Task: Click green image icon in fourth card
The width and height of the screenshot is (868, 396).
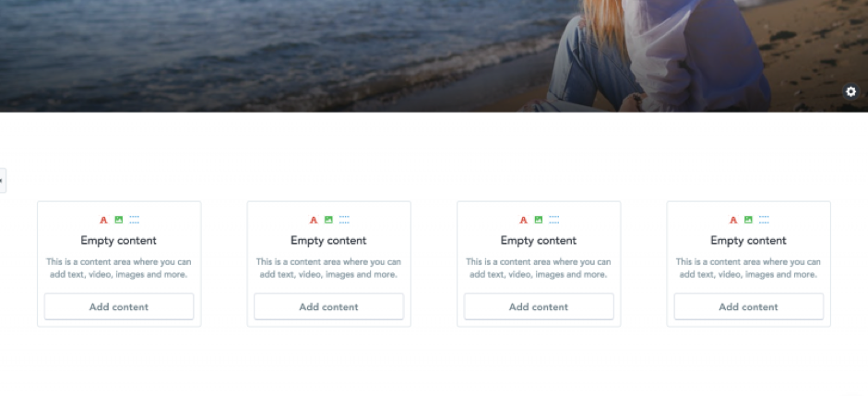Action: 748,220
